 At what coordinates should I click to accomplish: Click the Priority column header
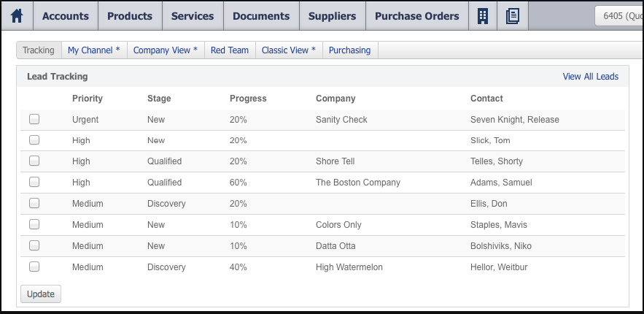pyautogui.click(x=88, y=99)
